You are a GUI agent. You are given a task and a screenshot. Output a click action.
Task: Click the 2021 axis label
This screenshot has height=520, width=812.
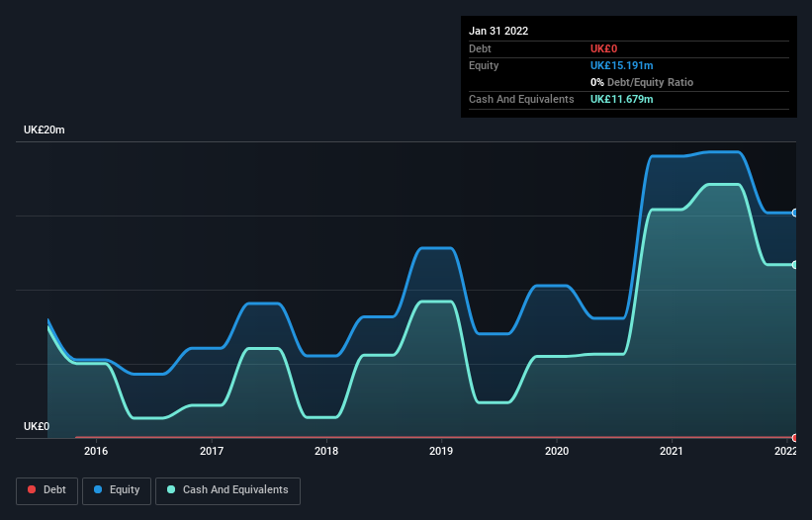click(x=672, y=451)
